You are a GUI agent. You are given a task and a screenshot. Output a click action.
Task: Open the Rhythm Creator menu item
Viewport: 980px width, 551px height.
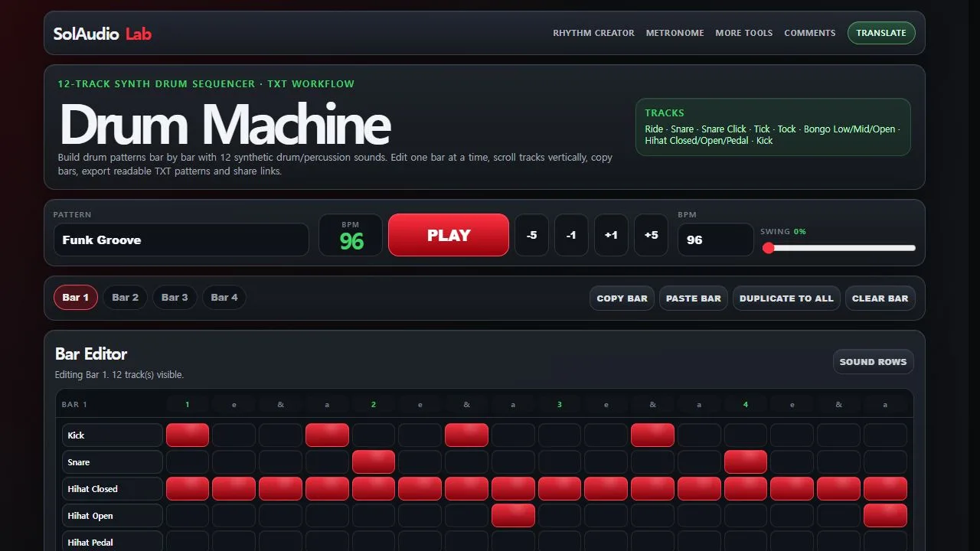(594, 33)
